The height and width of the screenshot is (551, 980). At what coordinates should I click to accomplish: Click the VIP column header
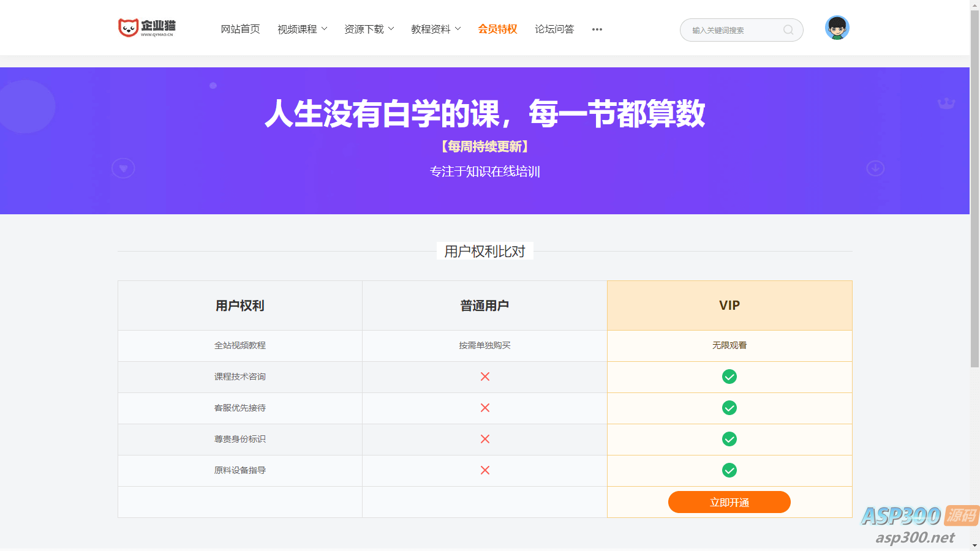(729, 305)
